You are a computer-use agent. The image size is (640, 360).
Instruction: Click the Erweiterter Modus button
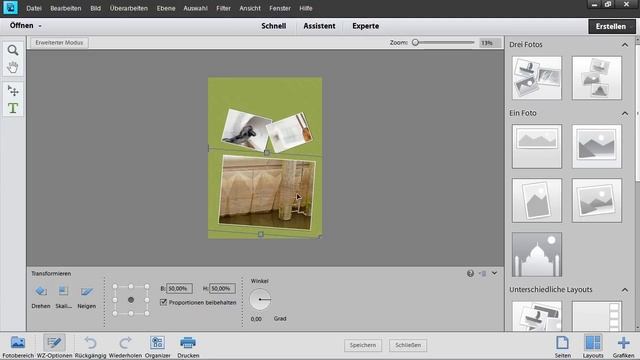(59, 42)
